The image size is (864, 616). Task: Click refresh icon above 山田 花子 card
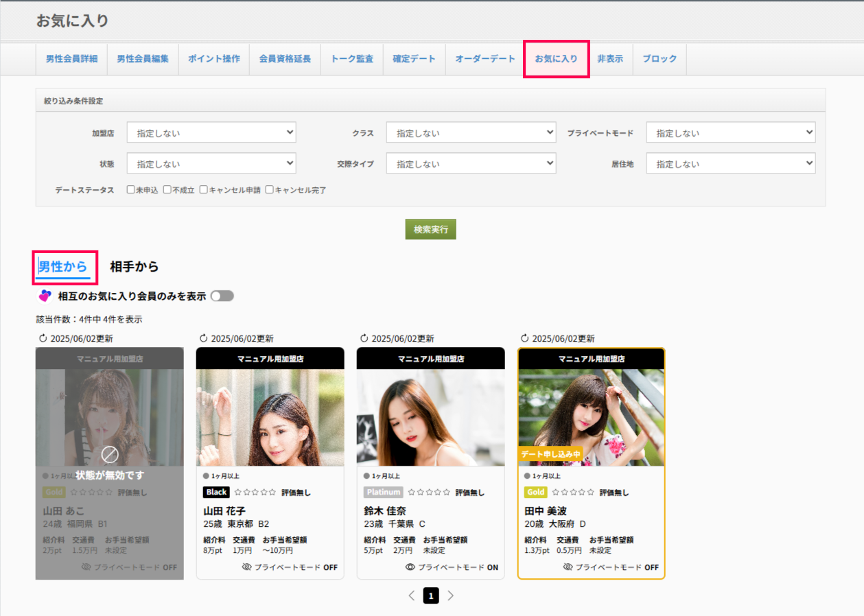pos(203,338)
